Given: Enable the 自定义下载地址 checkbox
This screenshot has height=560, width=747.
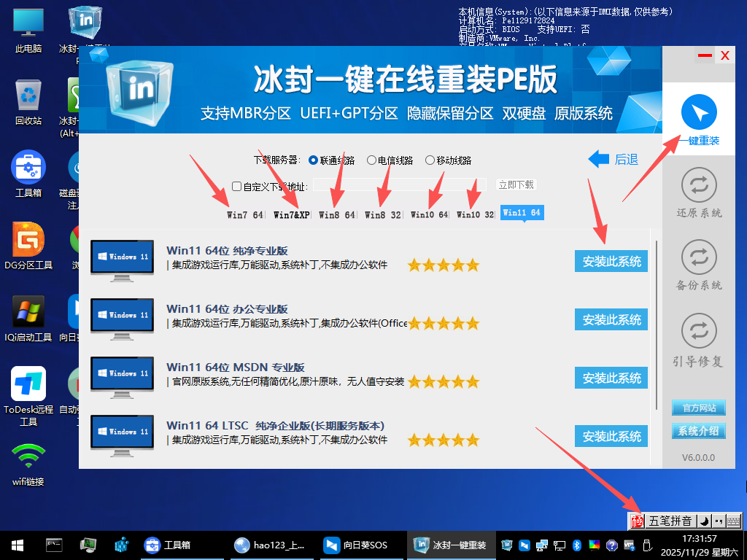Looking at the screenshot, I should [x=235, y=184].
